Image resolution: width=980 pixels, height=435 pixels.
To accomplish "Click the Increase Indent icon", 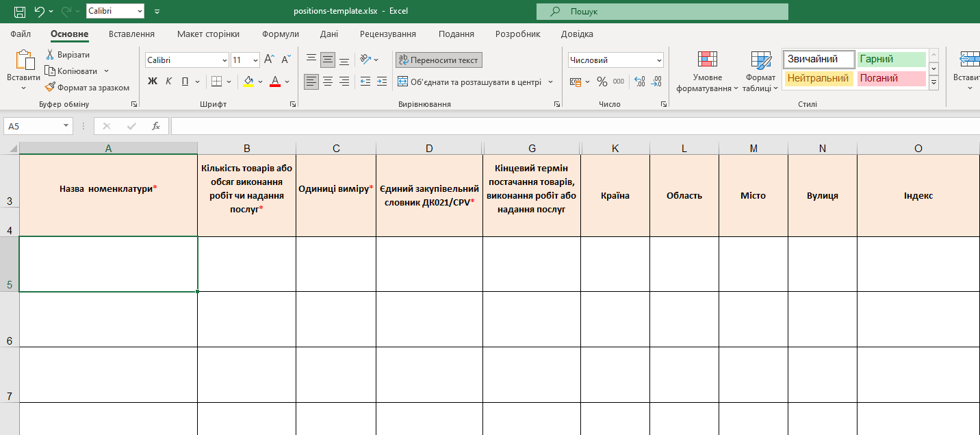I will click(381, 82).
